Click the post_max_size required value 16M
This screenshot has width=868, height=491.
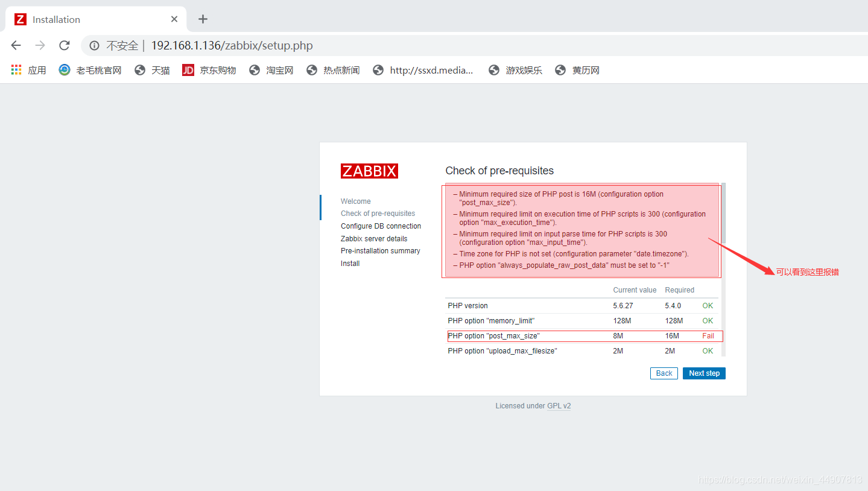click(672, 336)
